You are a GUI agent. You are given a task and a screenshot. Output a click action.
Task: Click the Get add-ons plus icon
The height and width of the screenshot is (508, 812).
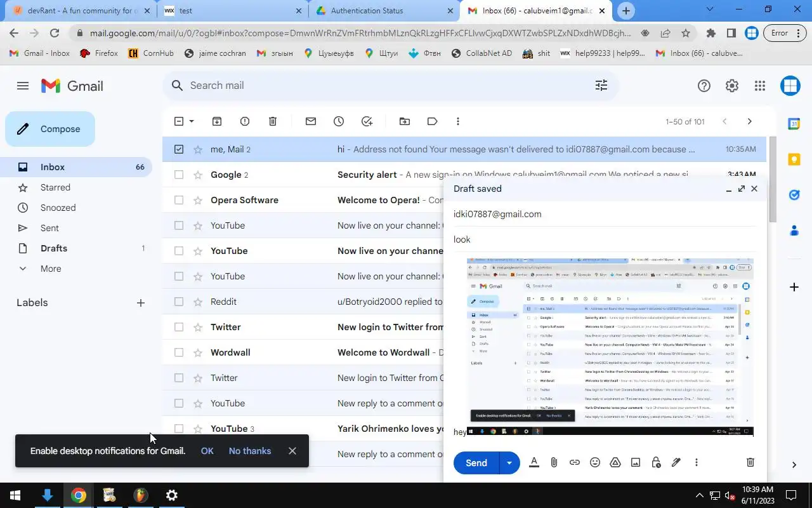(x=794, y=287)
